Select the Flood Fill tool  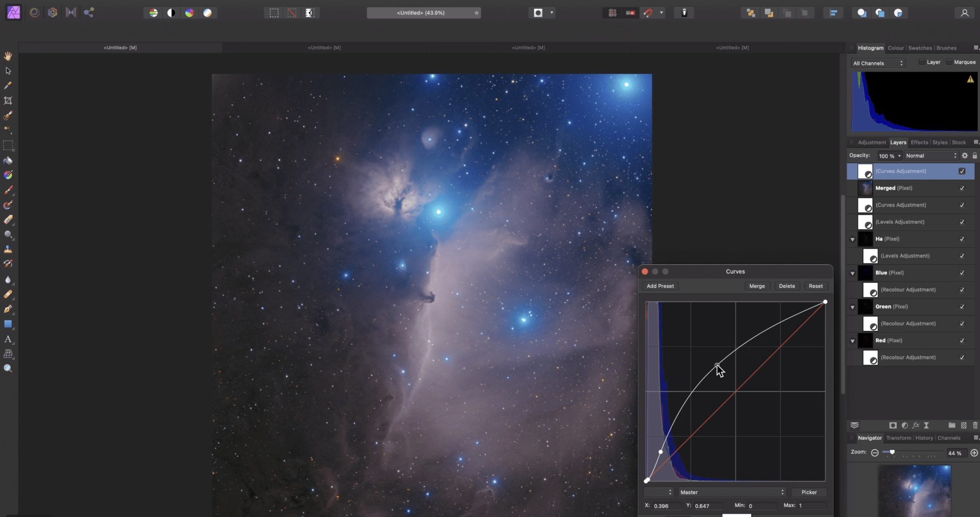point(8,160)
